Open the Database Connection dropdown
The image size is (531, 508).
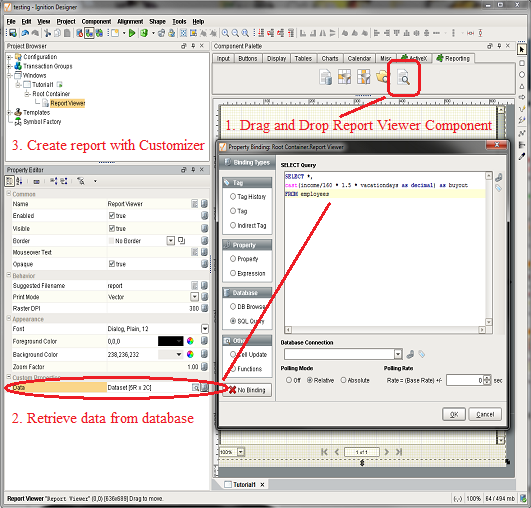pyautogui.click(x=398, y=354)
